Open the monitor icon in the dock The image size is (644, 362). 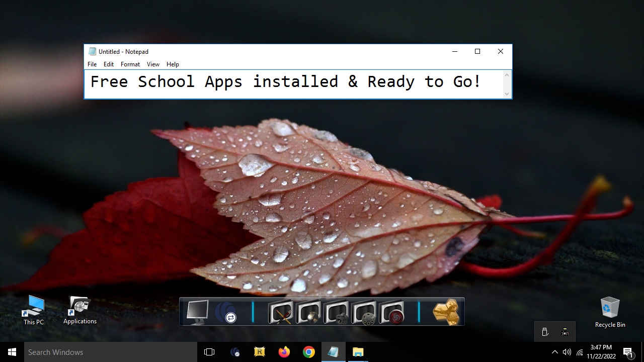coord(197,312)
